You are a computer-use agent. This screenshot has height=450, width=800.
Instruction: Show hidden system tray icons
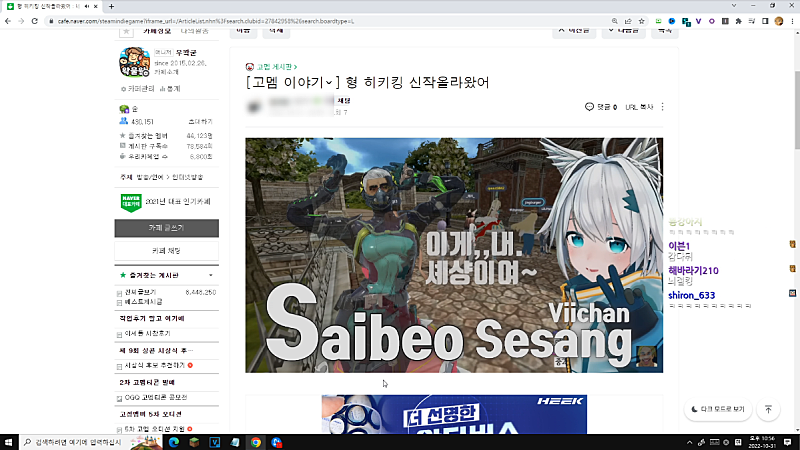(689, 442)
